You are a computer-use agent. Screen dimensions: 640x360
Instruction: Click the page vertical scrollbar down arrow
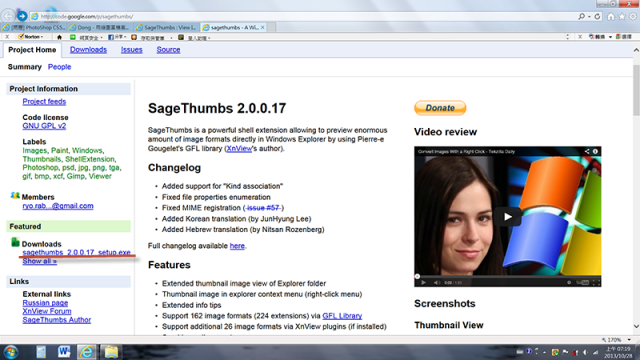(x=636, y=326)
